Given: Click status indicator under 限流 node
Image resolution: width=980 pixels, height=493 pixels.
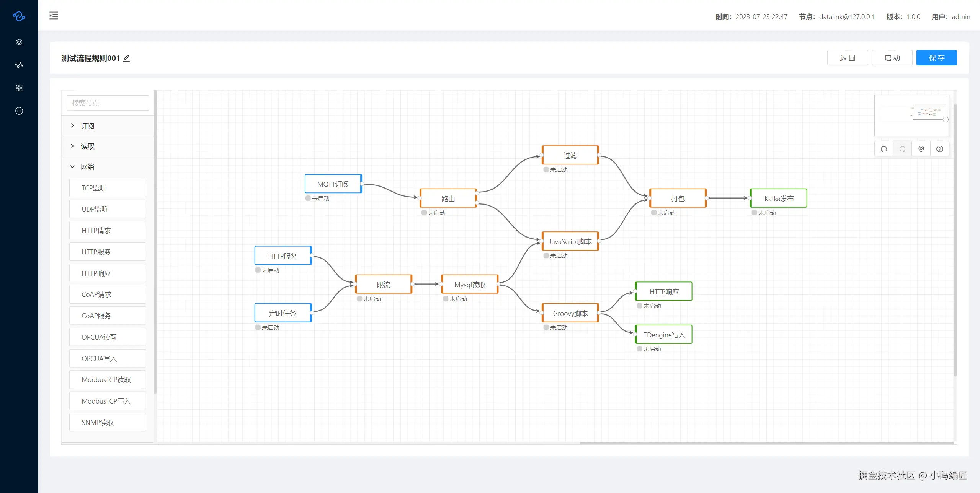Looking at the screenshot, I should coord(359,299).
